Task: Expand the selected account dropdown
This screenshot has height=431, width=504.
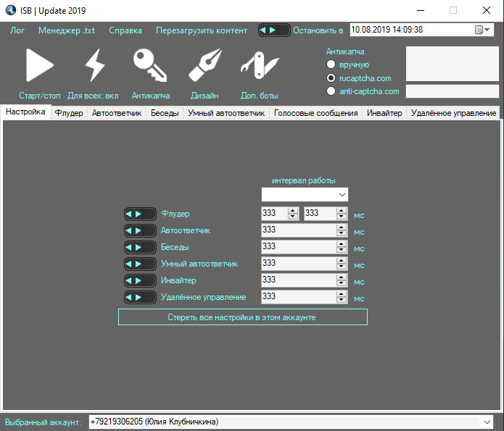Action: click(487, 422)
